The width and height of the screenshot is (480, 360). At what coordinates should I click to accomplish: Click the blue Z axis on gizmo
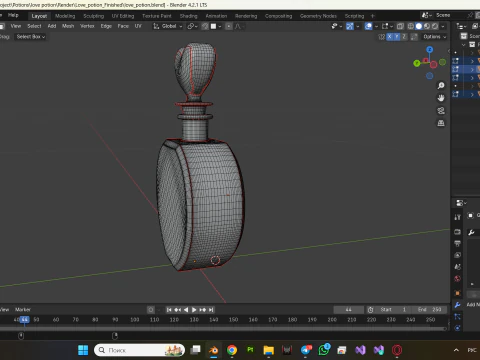[x=430, y=50]
